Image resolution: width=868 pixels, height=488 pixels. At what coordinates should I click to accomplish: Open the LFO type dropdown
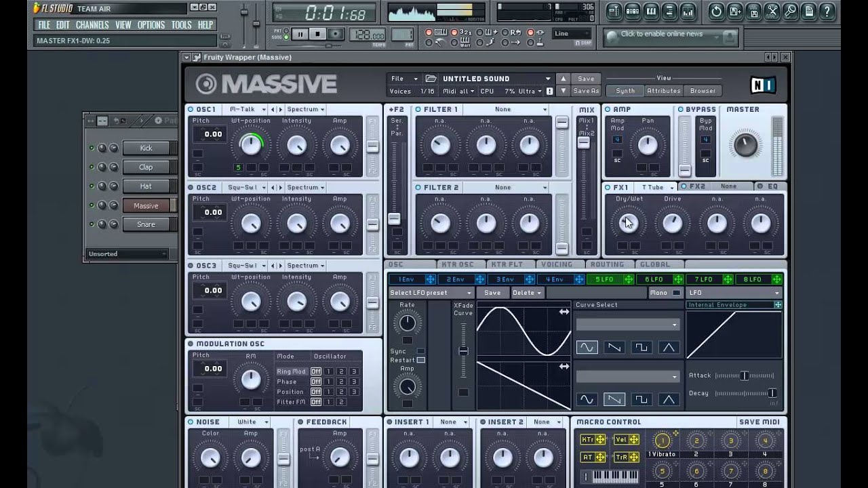point(734,293)
